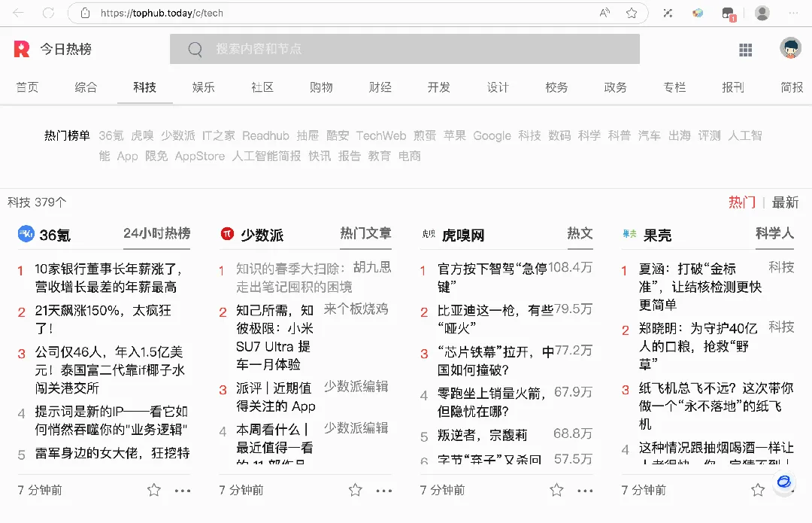The width and height of the screenshot is (812, 523).
Task: Click the magnifier search icon
Action: [x=195, y=49]
